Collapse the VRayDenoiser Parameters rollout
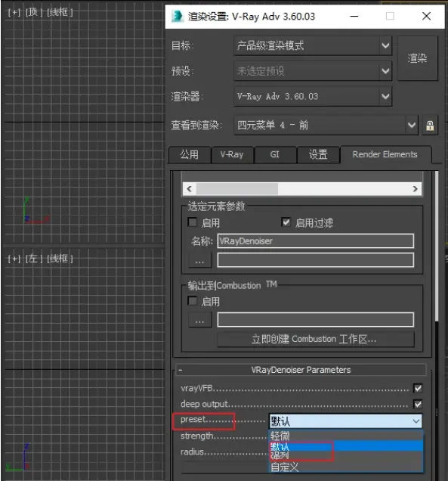This screenshot has height=481, width=448. pos(301,370)
